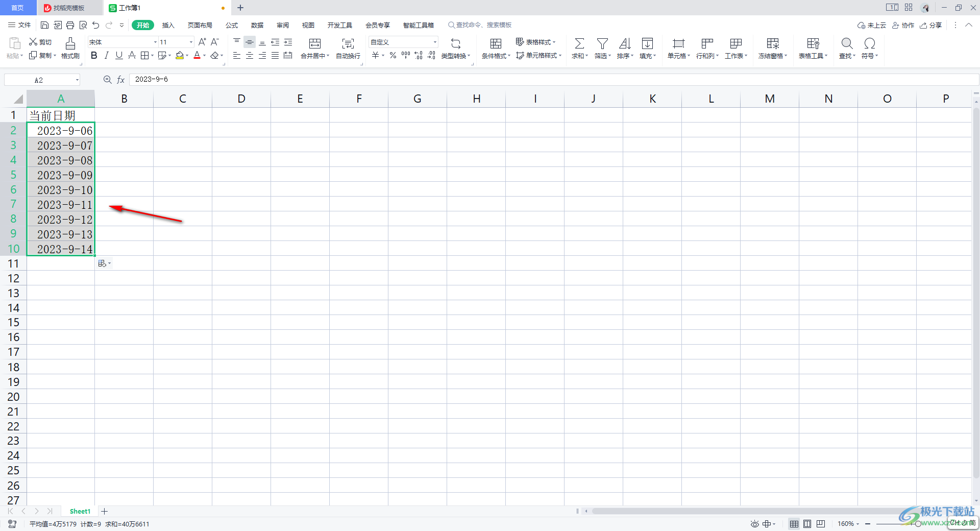
Task: Toggle middle vertical alignment
Action: click(x=250, y=42)
